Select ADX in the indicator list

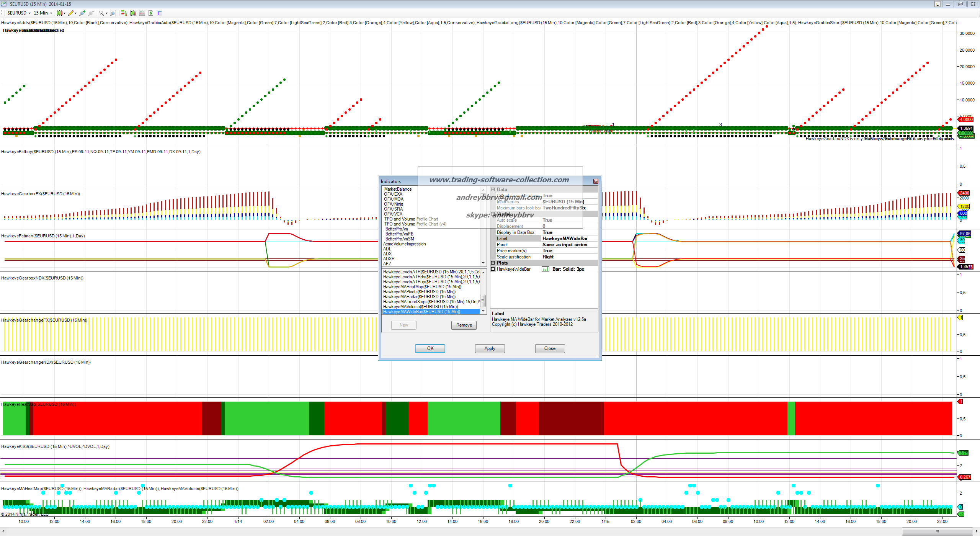pos(387,254)
